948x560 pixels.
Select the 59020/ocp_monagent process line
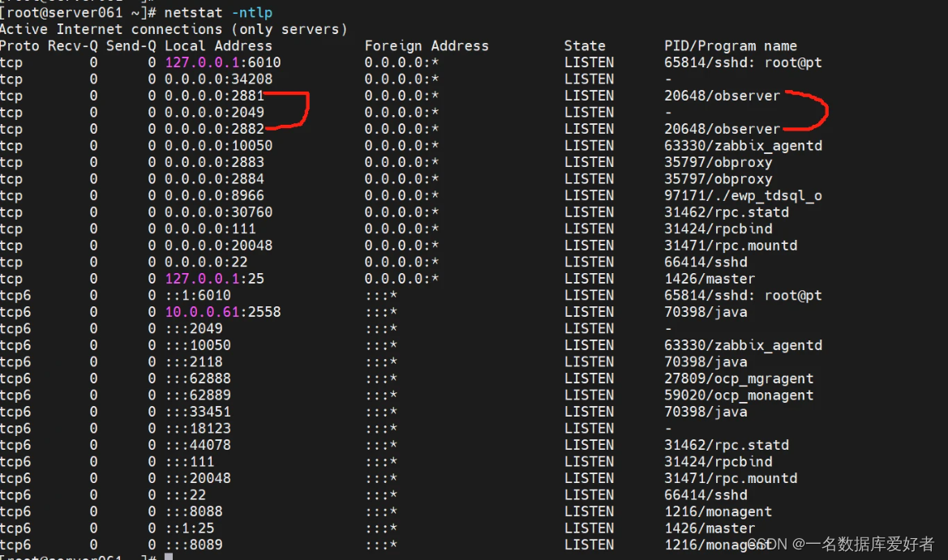(x=739, y=395)
